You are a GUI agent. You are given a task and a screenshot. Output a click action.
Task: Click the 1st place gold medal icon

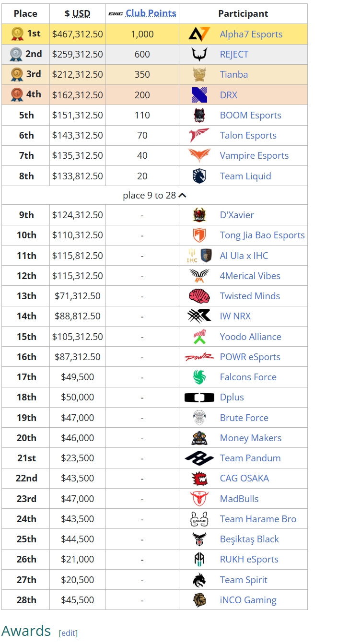(17, 34)
